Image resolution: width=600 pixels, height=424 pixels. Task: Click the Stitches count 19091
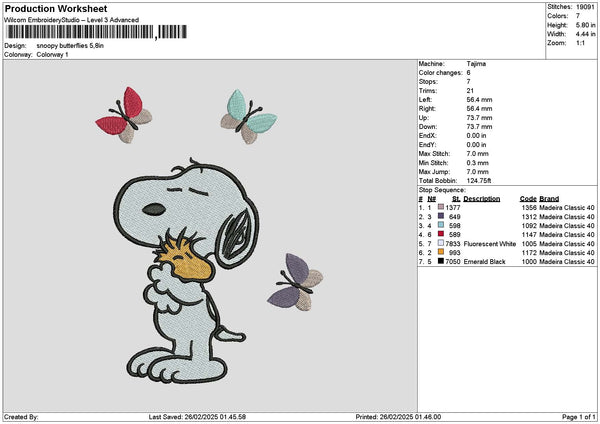coord(585,7)
